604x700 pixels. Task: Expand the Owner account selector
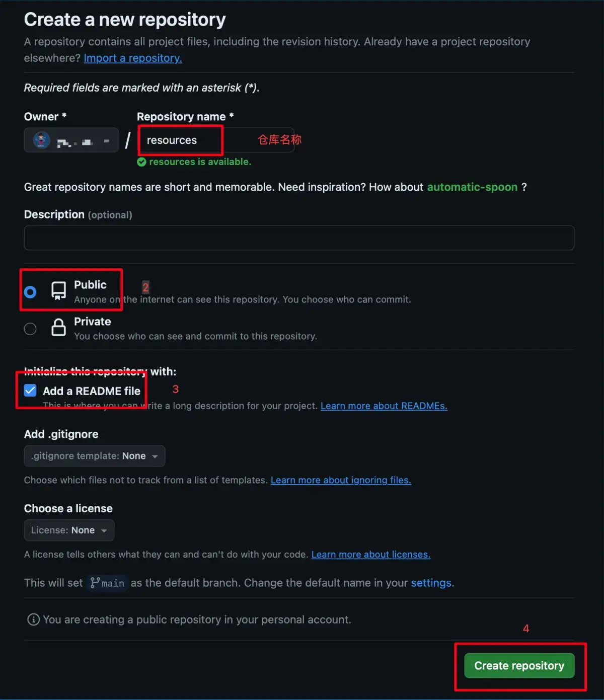[x=71, y=140]
